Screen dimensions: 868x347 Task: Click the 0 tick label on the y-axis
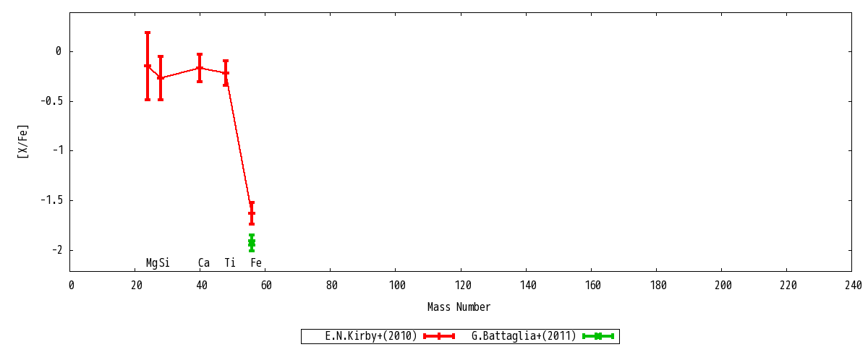pyautogui.click(x=59, y=51)
